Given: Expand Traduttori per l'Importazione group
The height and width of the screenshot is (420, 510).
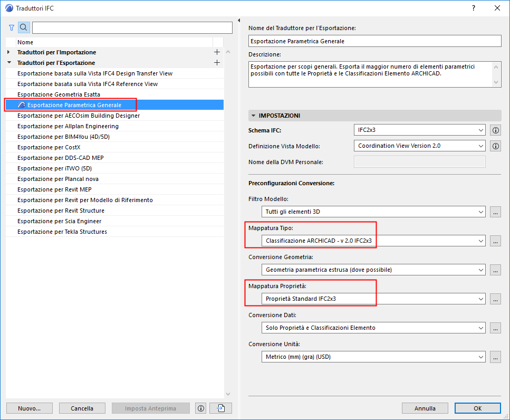Looking at the screenshot, I should tap(9, 52).
